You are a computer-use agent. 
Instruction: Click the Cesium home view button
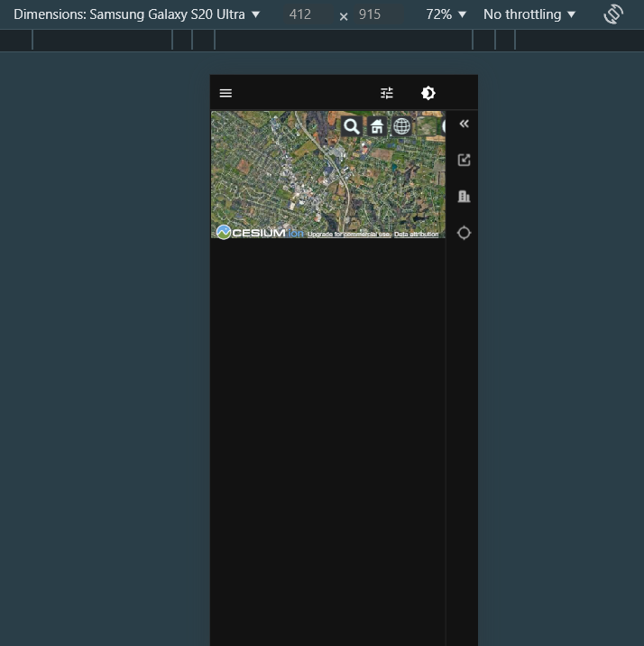pos(377,126)
